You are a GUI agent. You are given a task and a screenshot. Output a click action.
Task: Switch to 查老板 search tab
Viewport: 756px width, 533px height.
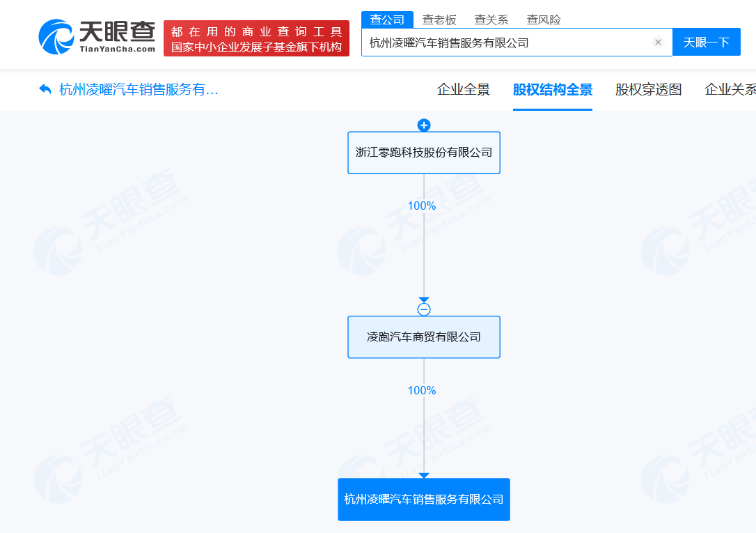[x=439, y=20]
